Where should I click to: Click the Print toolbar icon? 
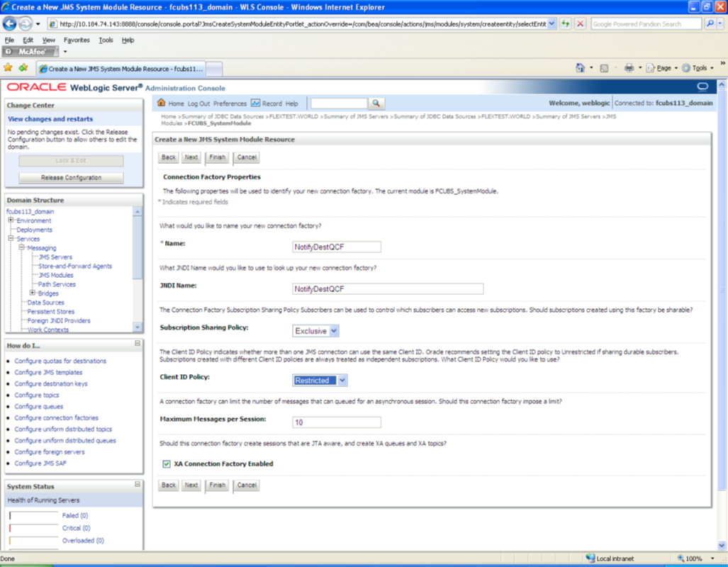point(629,68)
